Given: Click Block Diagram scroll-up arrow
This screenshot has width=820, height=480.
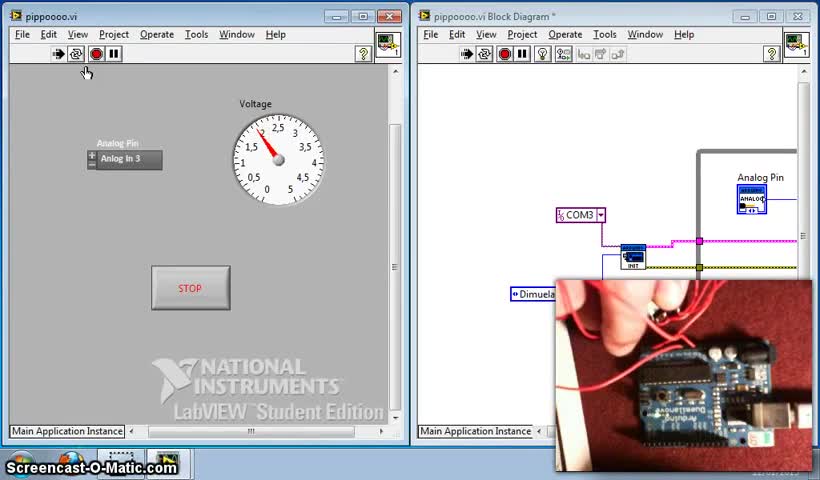Looking at the screenshot, I should 804,71.
